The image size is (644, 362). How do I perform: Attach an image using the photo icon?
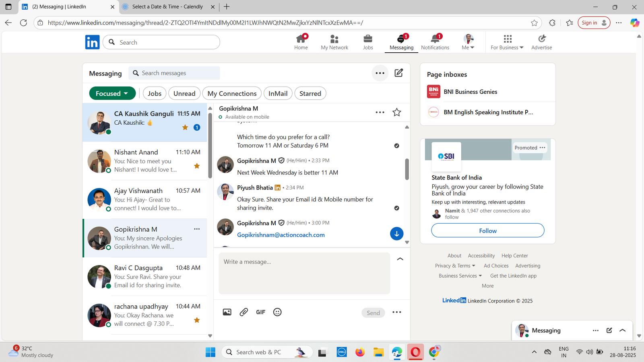click(227, 312)
